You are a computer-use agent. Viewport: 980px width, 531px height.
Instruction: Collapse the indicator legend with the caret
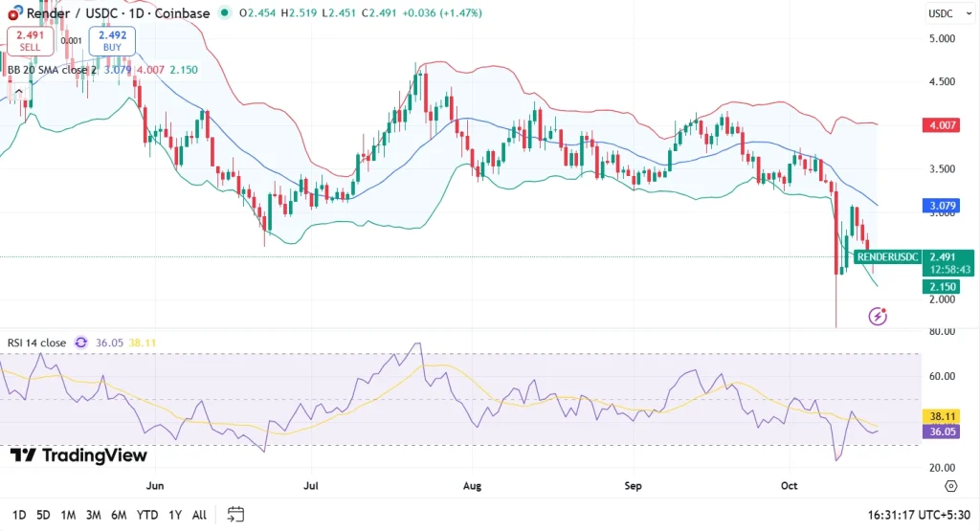coord(18,92)
